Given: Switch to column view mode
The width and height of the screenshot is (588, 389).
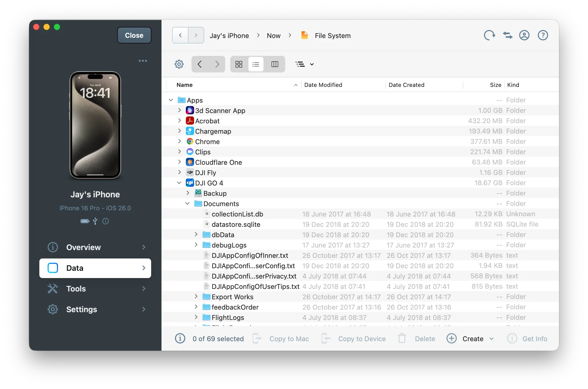Looking at the screenshot, I should (275, 64).
